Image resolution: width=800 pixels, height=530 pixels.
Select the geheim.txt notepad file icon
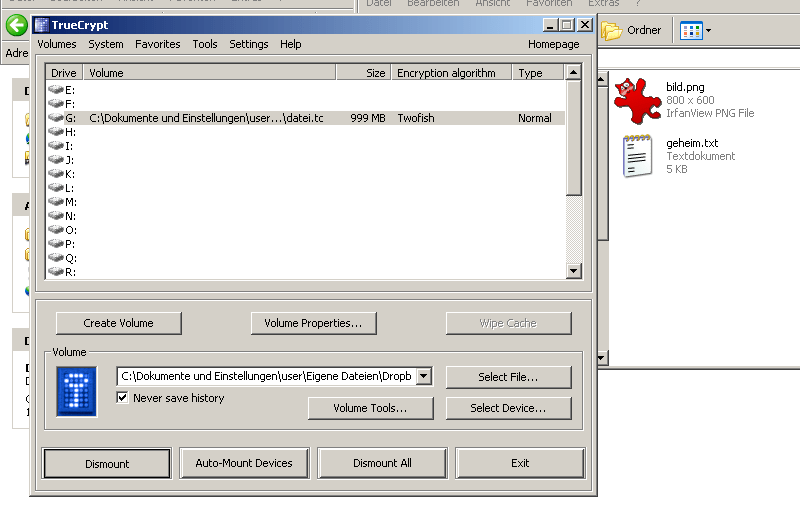[637, 156]
